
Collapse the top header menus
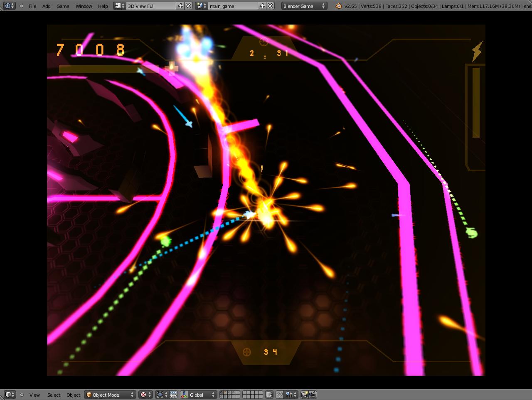tap(21, 6)
